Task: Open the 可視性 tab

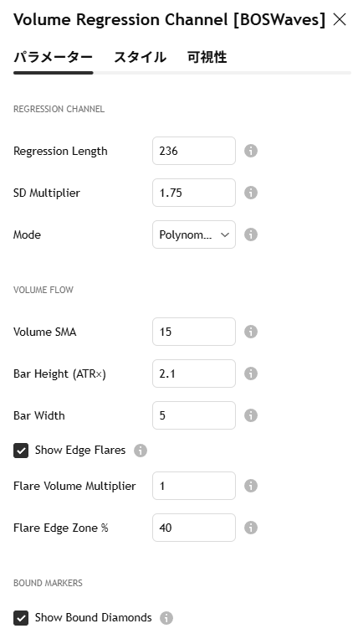Action: pyautogui.click(x=207, y=57)
